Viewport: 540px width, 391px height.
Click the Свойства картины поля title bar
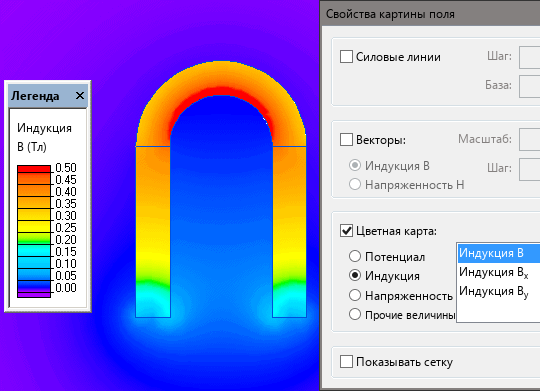click(x=430, y=14)
